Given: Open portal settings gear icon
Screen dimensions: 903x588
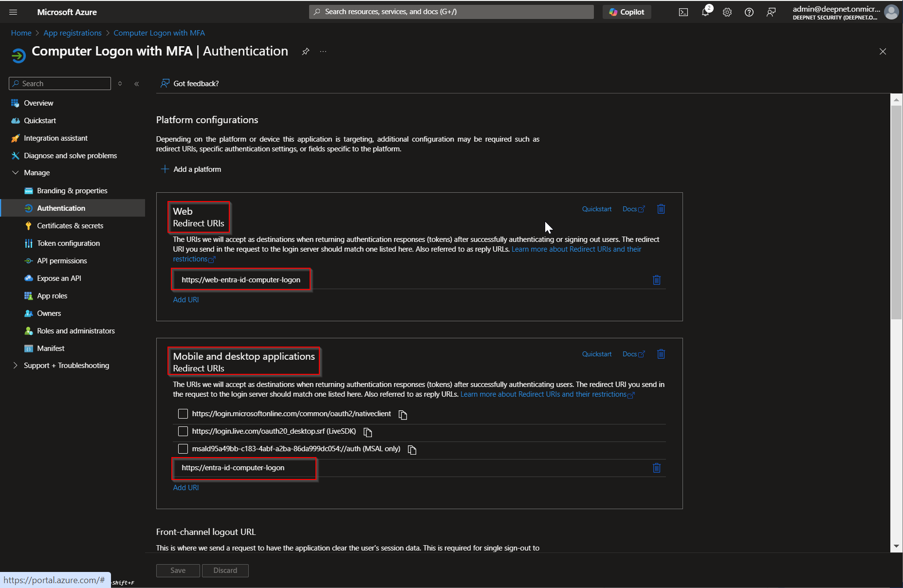Looking at the screenshot, I should (727, 12).
